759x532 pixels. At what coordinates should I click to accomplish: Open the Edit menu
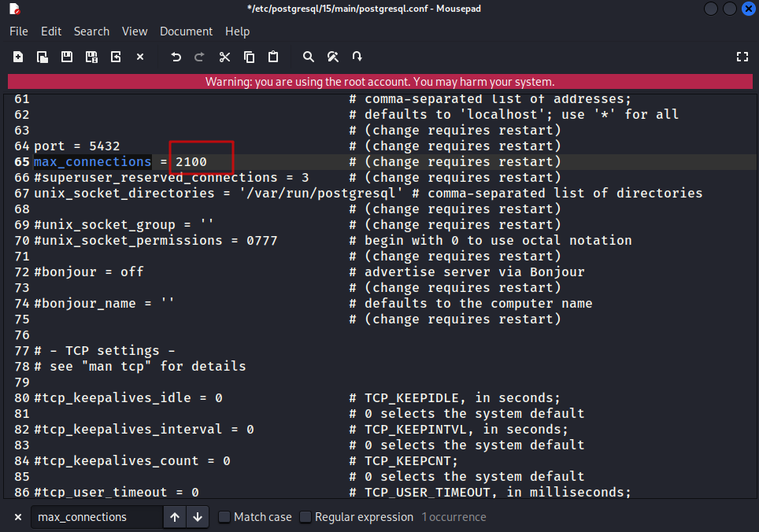tap(51, 31)
